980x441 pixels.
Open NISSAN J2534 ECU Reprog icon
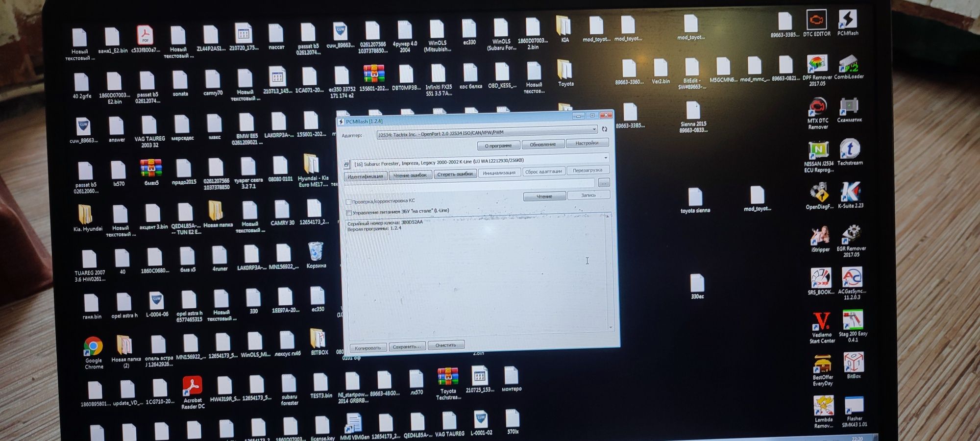coord(819,157)
